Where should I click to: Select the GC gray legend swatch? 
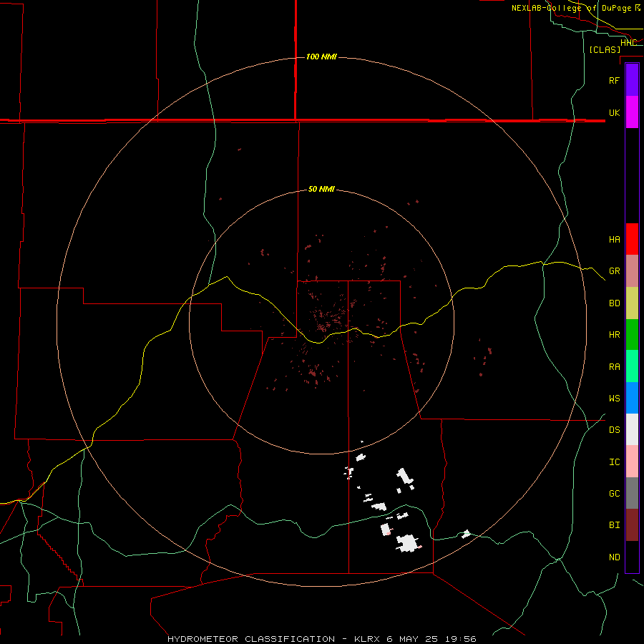click(x=632, y=493)
